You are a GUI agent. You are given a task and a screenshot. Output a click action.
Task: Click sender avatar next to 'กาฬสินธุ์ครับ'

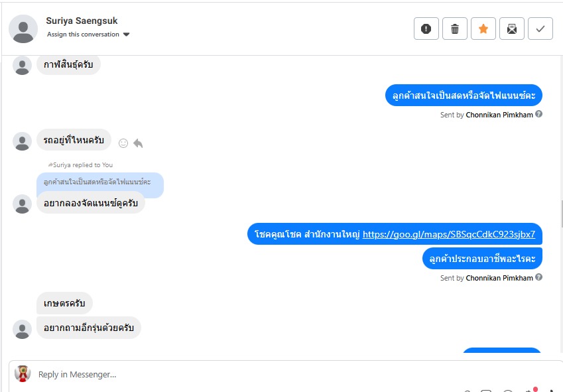click(23, 65)
